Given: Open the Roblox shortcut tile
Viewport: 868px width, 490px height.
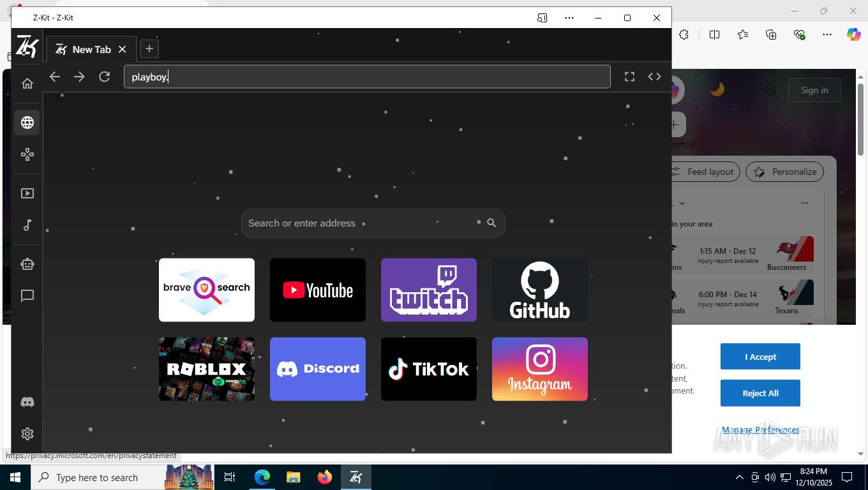Looking at the screenshot, I should pos(207,369).
